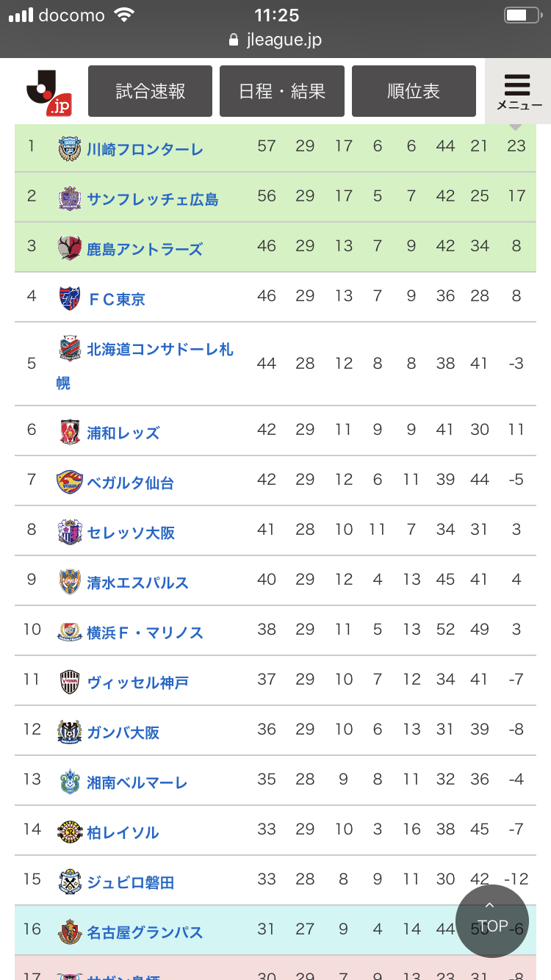Click the Vissel Kobe club crest
The width and height of the screenshot is (551, 980).
coord(70,682)
